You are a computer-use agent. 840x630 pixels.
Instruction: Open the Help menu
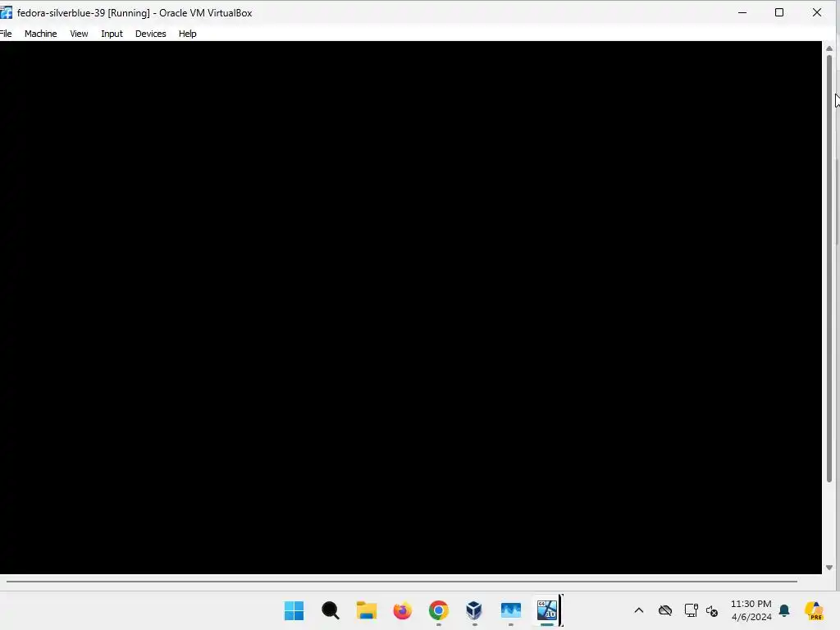click(188, 34)
